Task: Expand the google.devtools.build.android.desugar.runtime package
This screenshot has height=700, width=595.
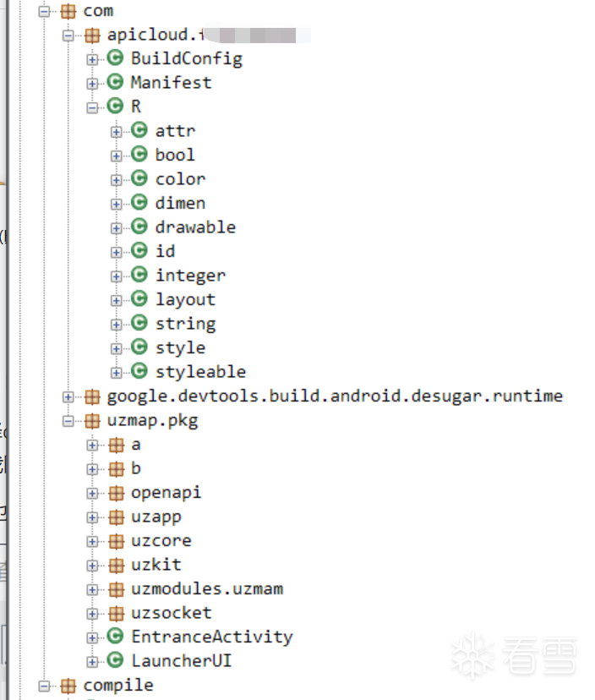Action: (x=68, y=396)
